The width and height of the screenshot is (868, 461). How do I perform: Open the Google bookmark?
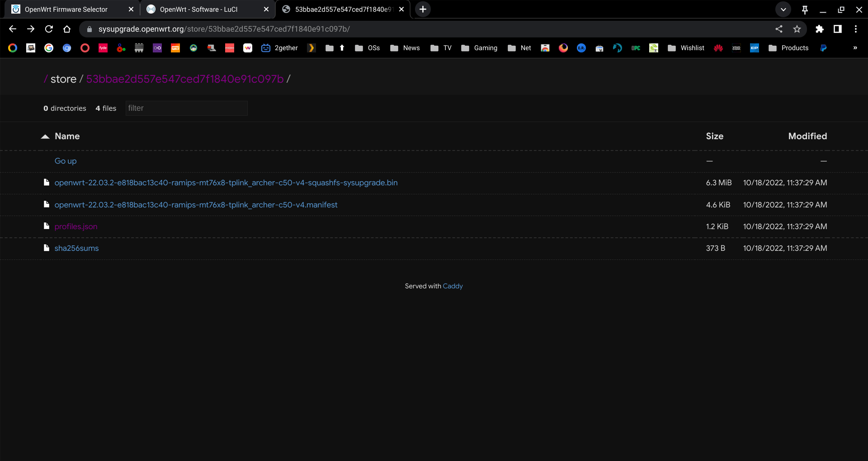(49, 48)
